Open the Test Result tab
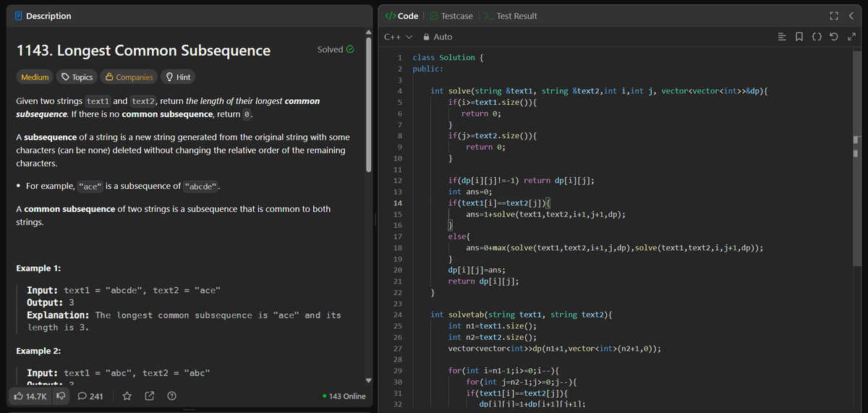This screenshot has height=413, width=868. click(510, 16)
